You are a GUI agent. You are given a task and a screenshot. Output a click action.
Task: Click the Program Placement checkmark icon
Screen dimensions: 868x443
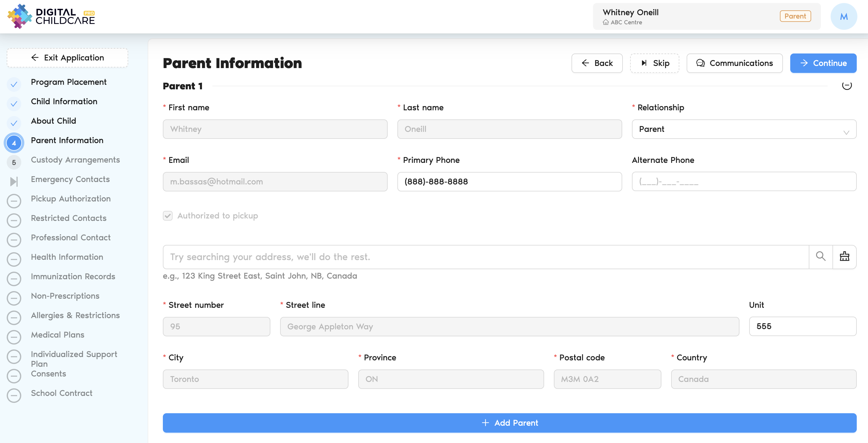click(x=14, y=84)
